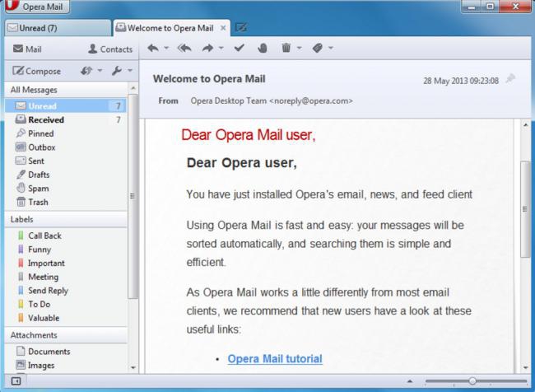Switch to the Contacts panel

click(x=109, y=49)
